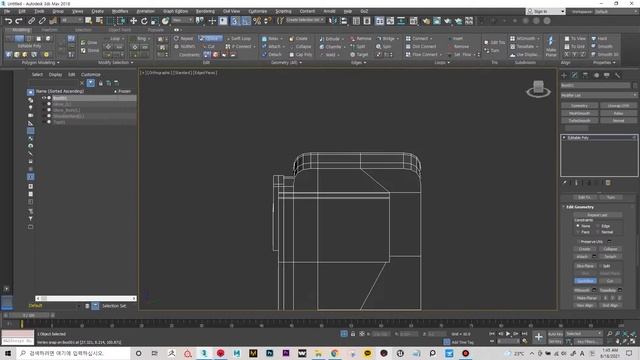Select the Edge constraint radio button
This screenshot has width=640, height=360.
click(x=598, y=226)
